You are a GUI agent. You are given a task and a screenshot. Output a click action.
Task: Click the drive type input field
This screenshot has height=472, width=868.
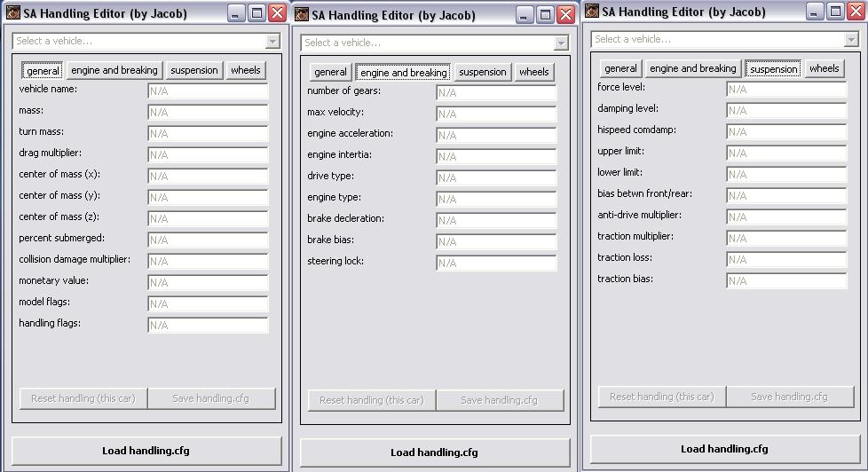click(496, 177)
